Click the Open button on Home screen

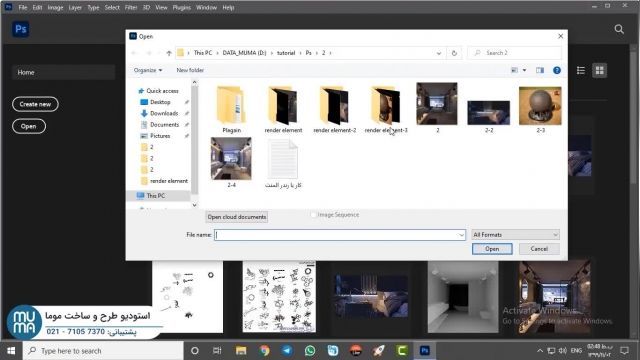(29, 126)
